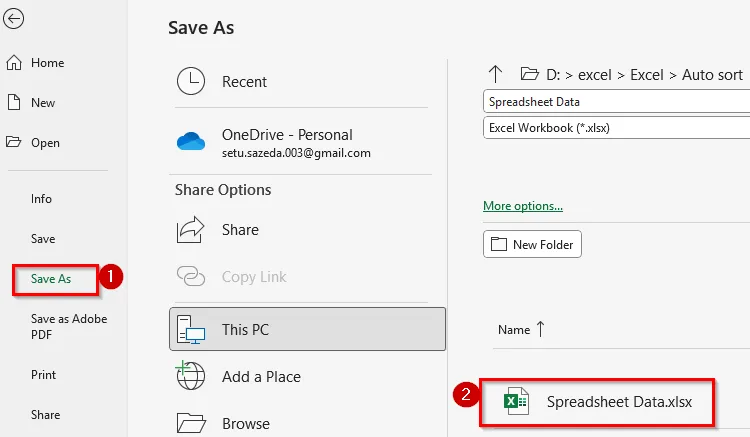Click the Excel file icon of Spreadsheet Data.xlsx
The width and height of the screenshot is (750, 437).
click(x=516, y=401)
